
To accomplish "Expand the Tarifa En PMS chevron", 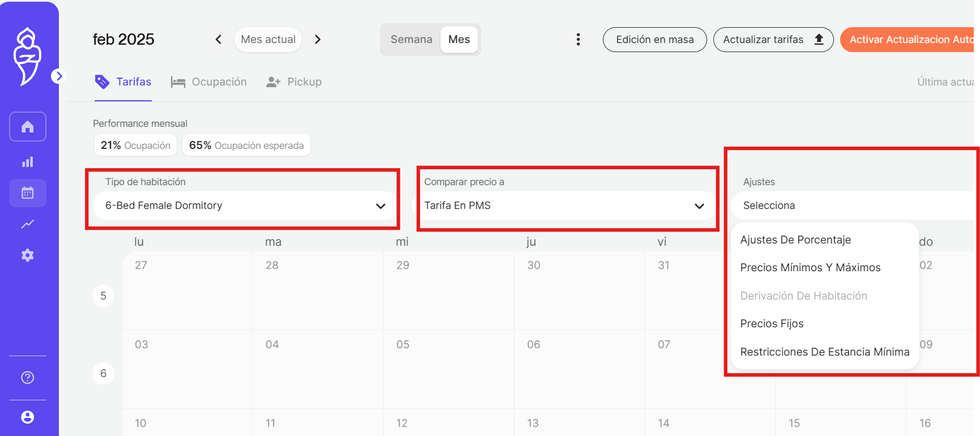I will coord(700,206).
